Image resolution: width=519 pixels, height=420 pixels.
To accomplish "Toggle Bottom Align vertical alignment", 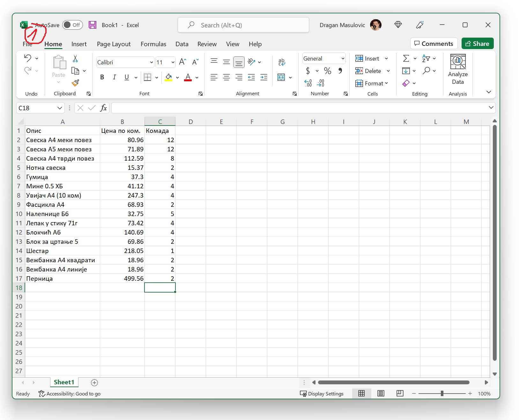I will click(x=239, y=62).
